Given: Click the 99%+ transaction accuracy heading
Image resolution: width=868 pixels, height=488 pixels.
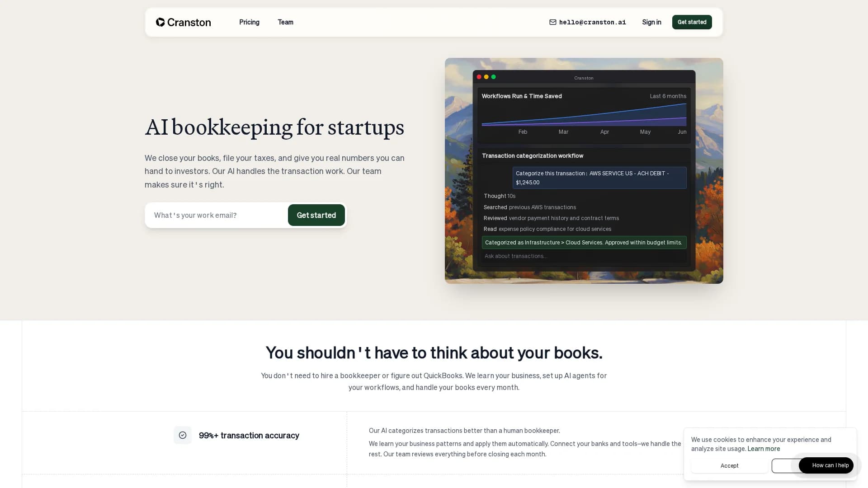Looking at the screenshot, I should pos(249,436).
